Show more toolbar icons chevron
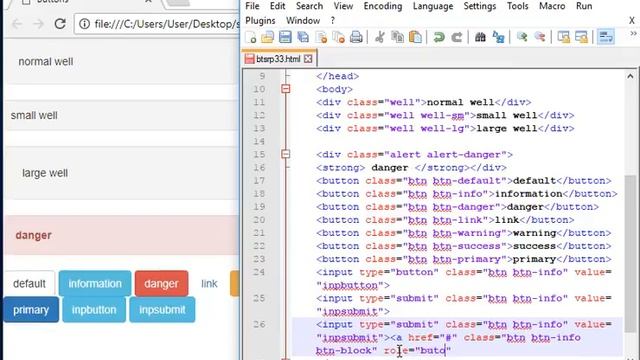 [633, 34]
